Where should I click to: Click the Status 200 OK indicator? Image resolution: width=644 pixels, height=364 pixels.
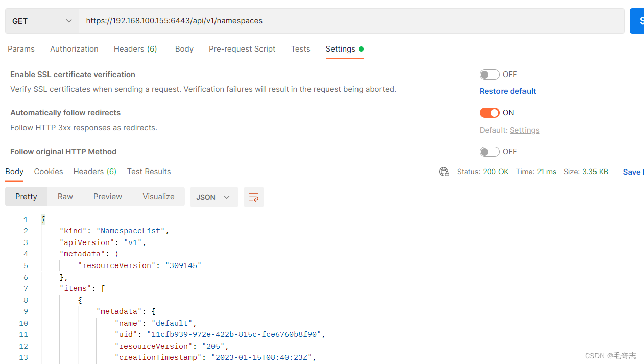tap(482, 172)
